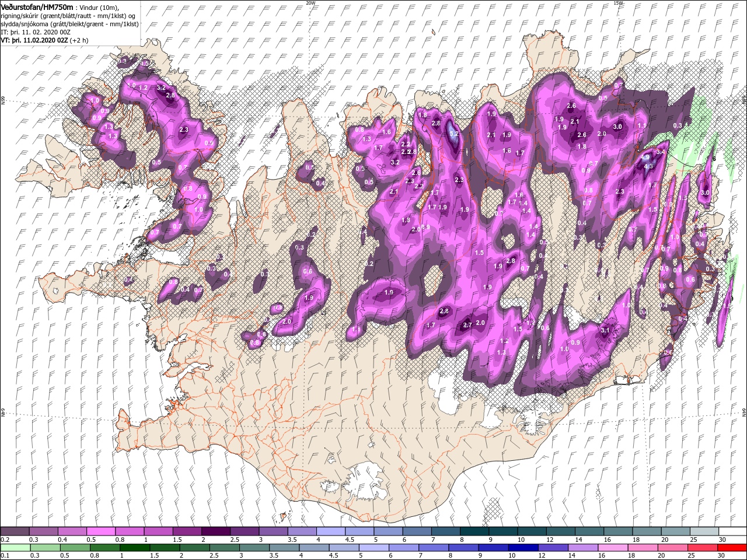Click the 'VT: þri. 11.02.2020 02Z (+2 h)' line
The height and width of the screenshot is (560, 747).
point(44,40)
